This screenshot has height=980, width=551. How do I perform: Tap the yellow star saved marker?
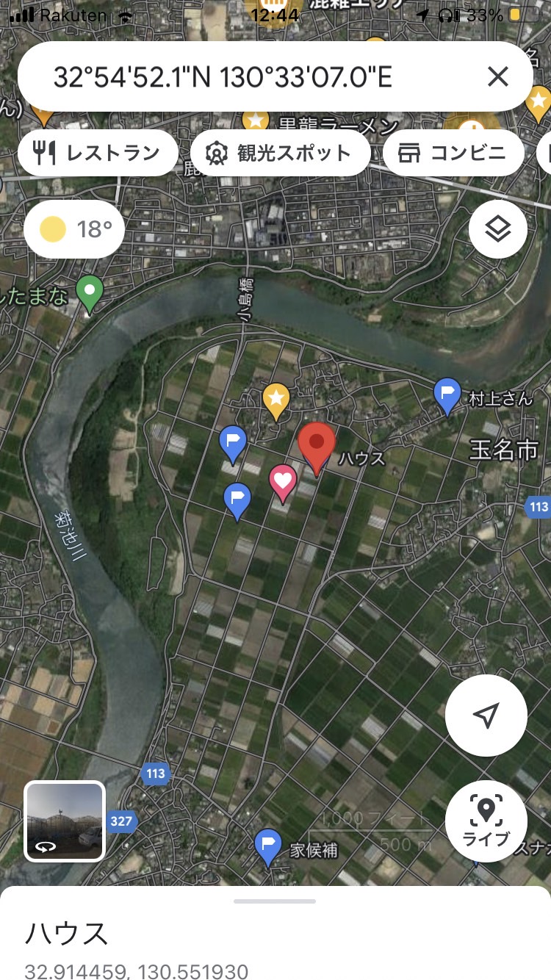click(275, 402)
